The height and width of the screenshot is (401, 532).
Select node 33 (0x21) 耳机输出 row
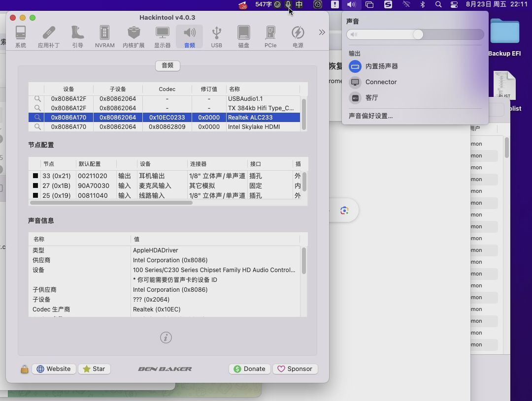(x=165, y=176)
